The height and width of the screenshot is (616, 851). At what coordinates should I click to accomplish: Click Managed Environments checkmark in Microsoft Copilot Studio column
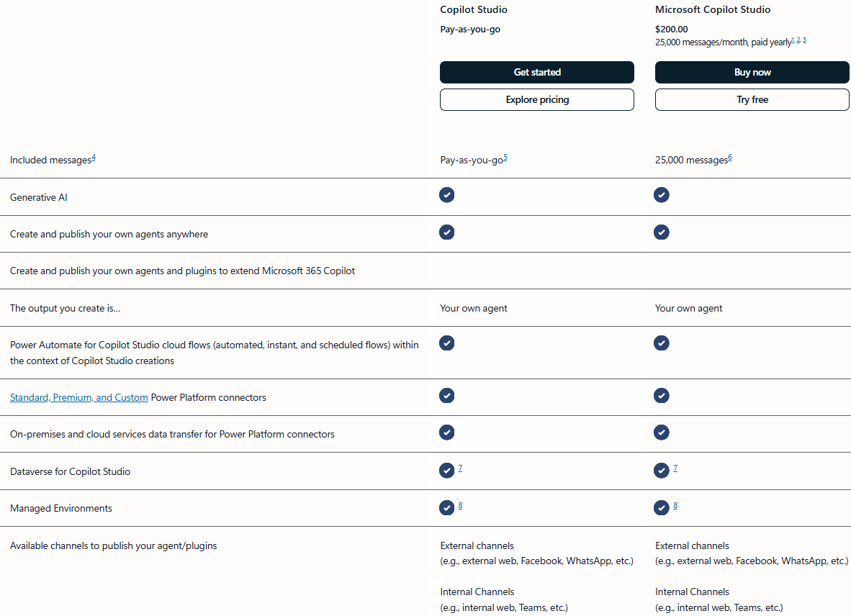click(x=662, y=507)
